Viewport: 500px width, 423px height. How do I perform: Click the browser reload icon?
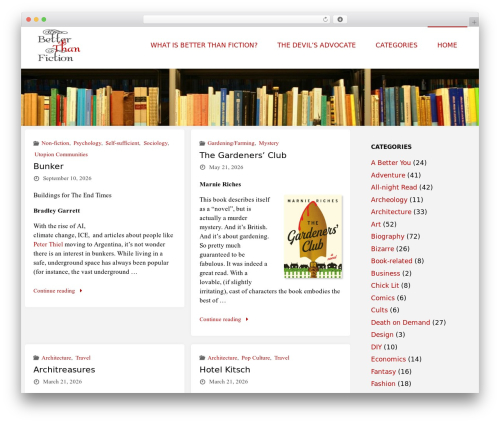tap(325, 20)
